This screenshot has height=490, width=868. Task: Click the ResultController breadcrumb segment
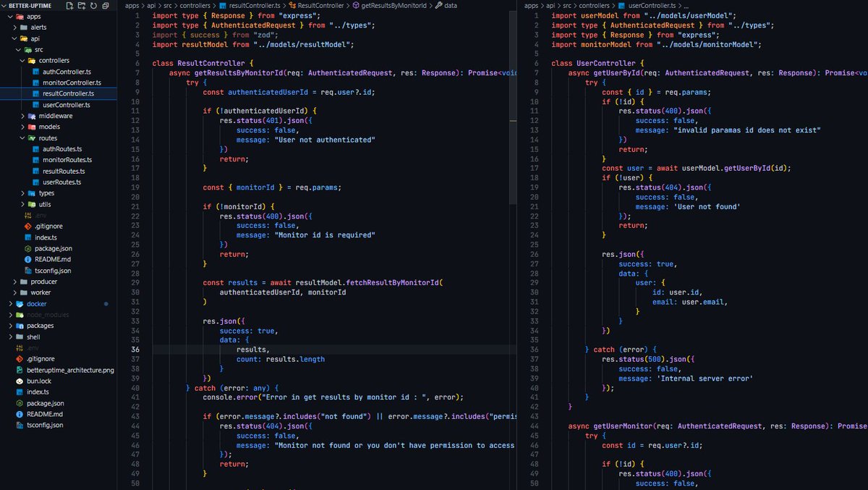pyautogui.click(x=320, y=5)
